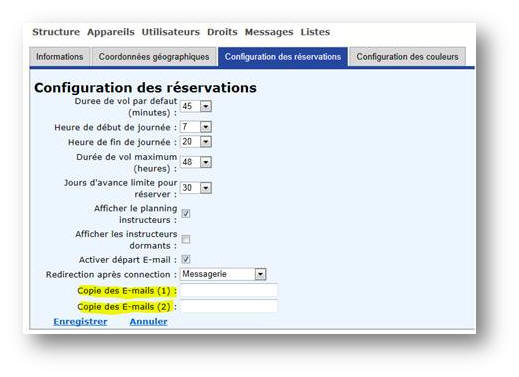This screenshot has height=377, width=519.
Task: Expand the Heure de début de journée dropdown
Action: (x=196, y=127)
